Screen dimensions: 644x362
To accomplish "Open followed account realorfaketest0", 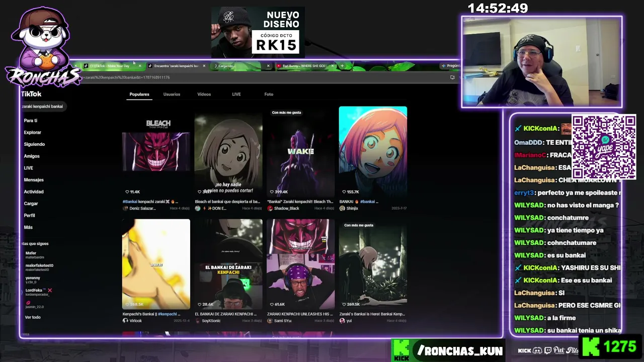I will click(x=39, y=267).
